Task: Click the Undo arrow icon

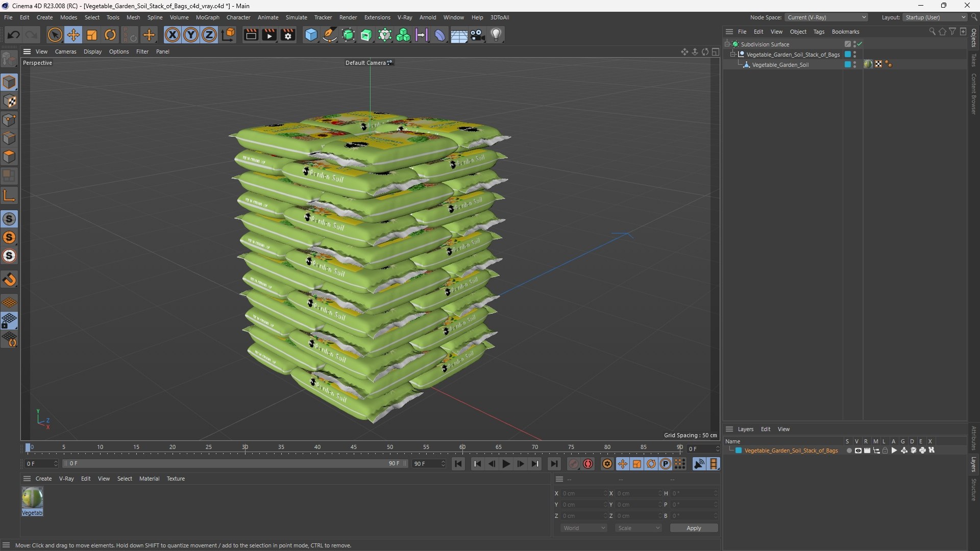Action: tap(14, 35)
